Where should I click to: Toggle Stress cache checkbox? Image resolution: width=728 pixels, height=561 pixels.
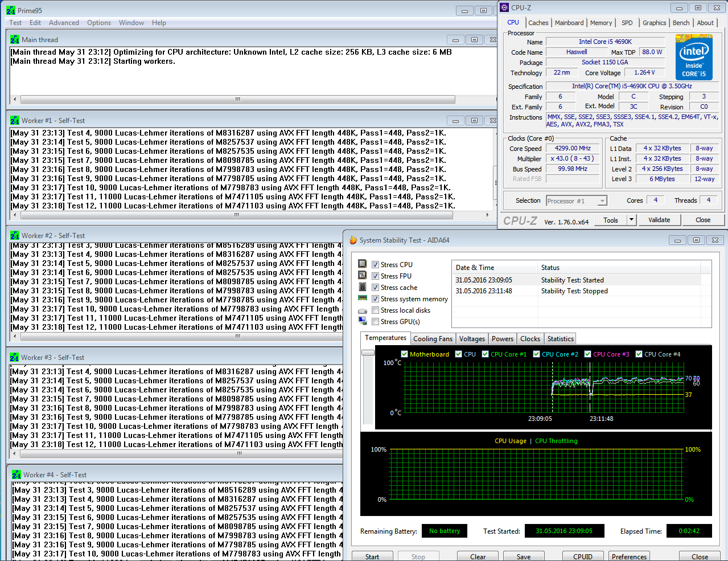click(376, 287)
